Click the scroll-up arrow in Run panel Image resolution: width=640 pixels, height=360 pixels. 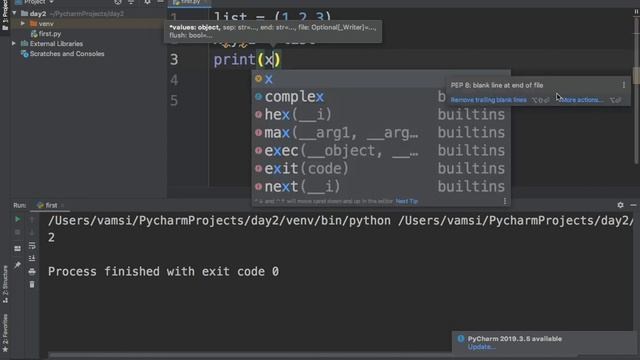pos(32,220)
